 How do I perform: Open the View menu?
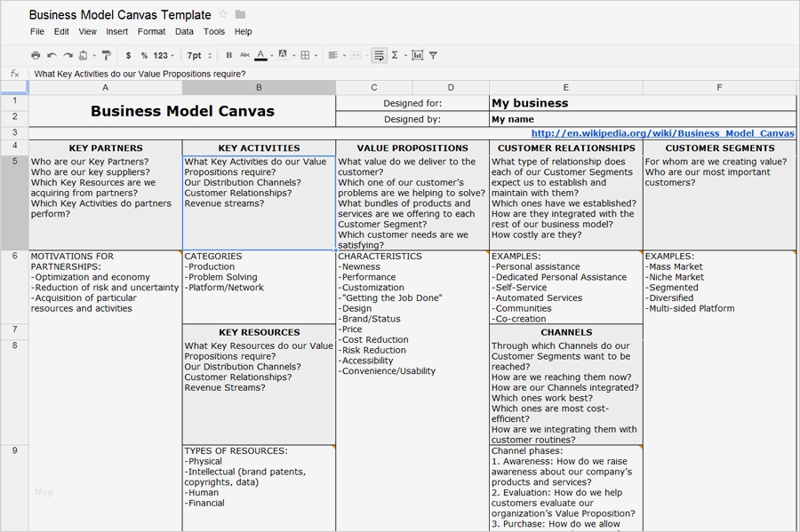tap(87, 32)
